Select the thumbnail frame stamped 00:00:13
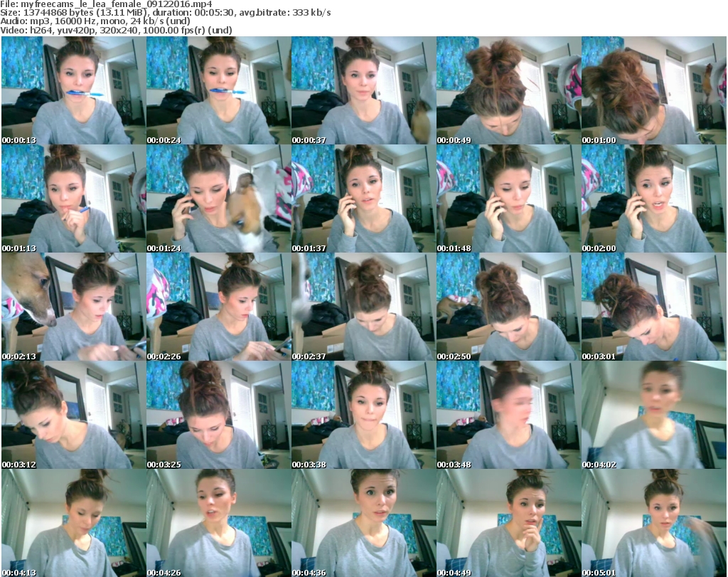The image size is (728, 577). point(73,90)
